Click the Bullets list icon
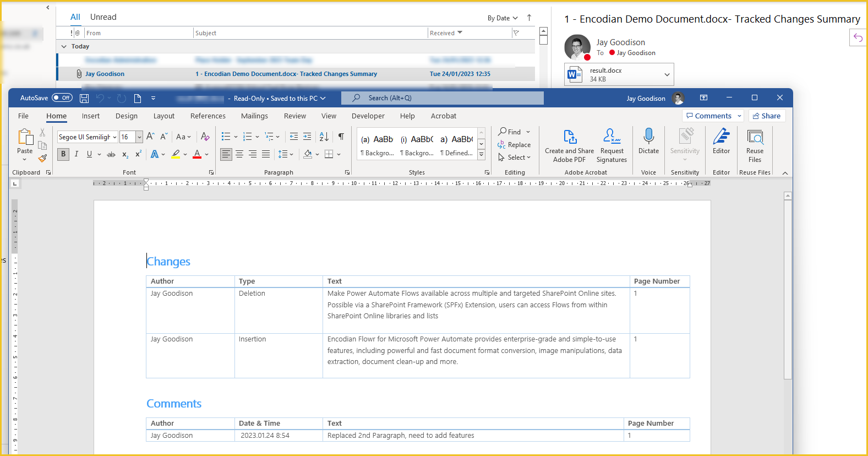The width and height of the screenshot is (868, 456). click(226, 137)
